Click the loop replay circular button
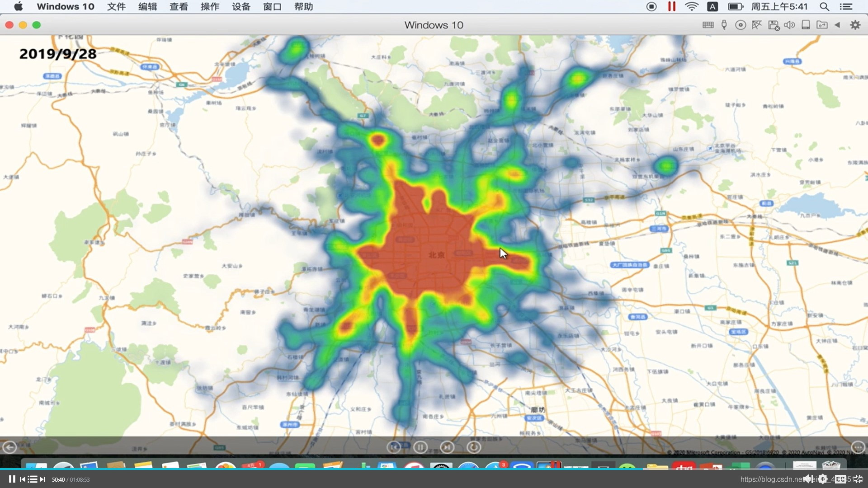Screen dimensions: 868x488 click(474, 447)
